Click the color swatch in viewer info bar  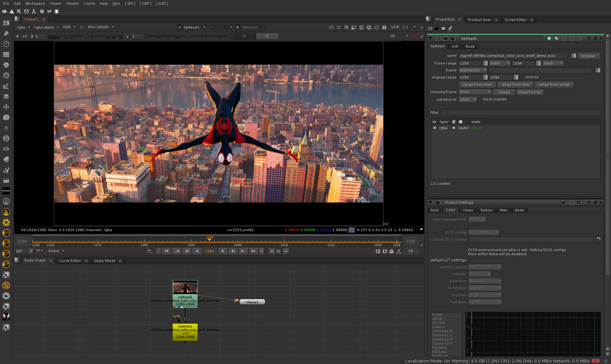pyautogui.click(x=352, y=230)
